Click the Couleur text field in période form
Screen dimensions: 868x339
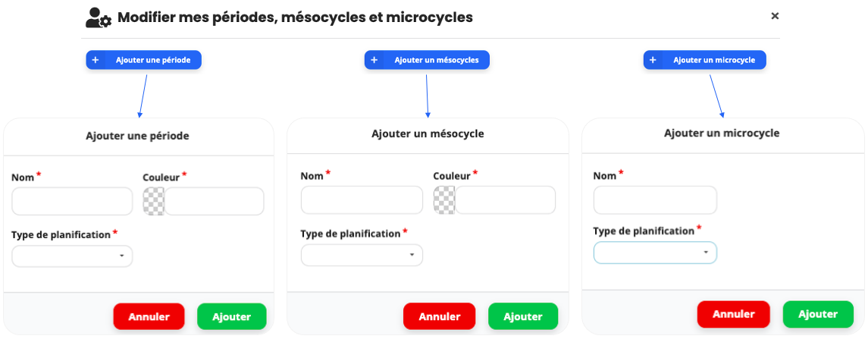(215, 201)
